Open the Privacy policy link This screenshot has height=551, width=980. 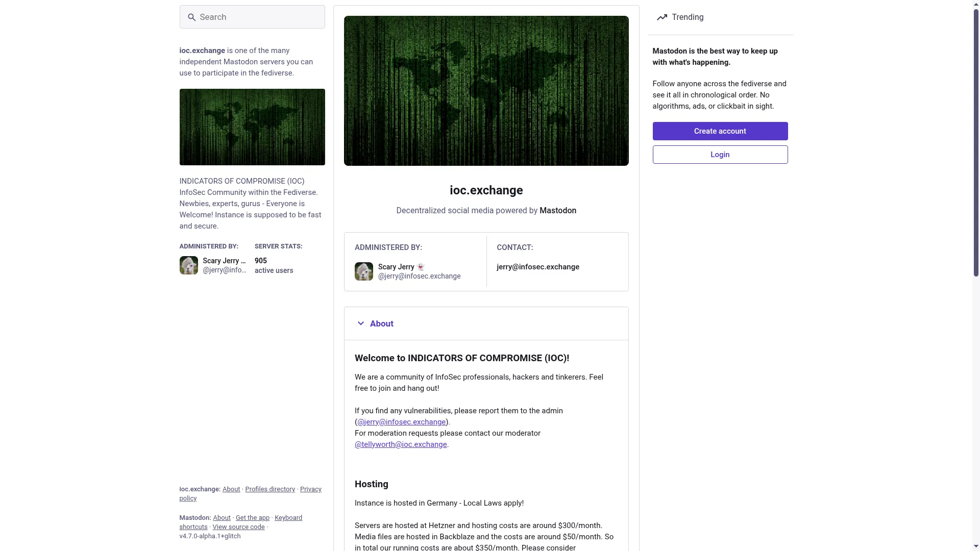(310, 489)
